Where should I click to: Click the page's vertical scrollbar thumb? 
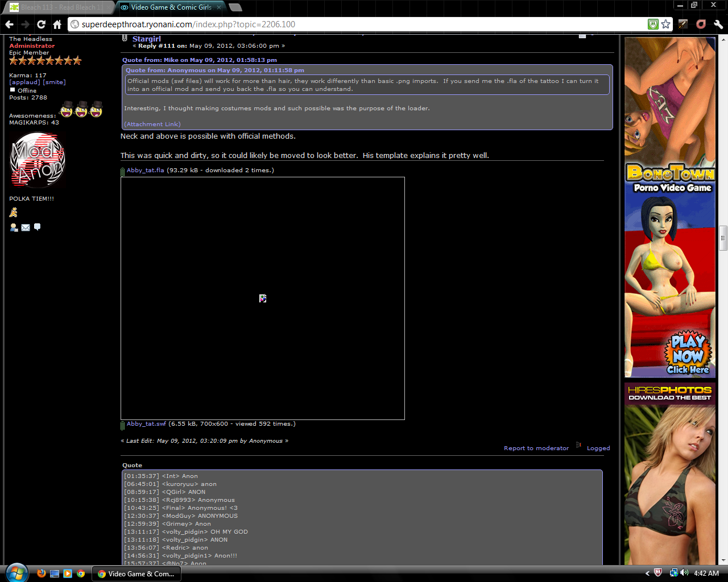point(723,238)
